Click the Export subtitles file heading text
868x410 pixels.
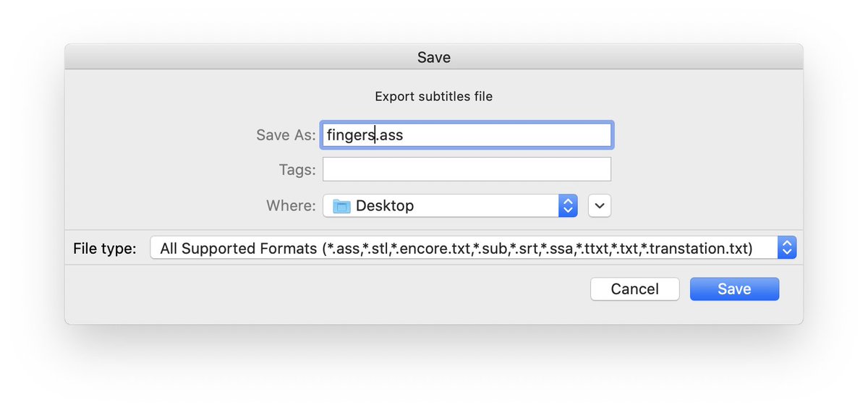(x=434, y=96)
